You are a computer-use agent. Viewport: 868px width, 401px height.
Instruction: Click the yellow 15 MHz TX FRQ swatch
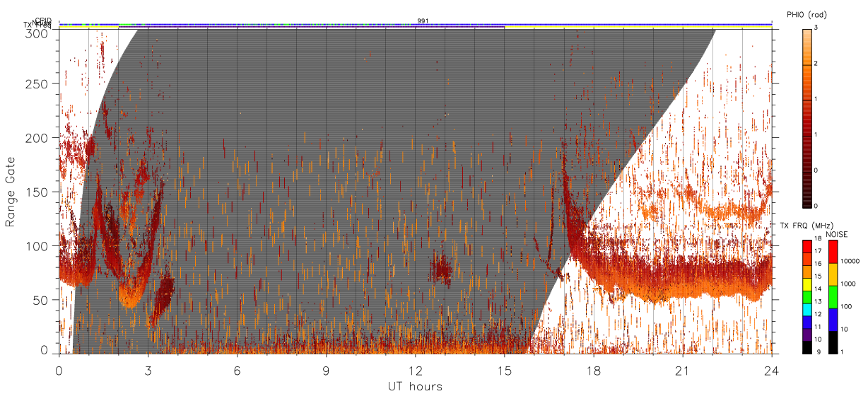tap(807, 284)
